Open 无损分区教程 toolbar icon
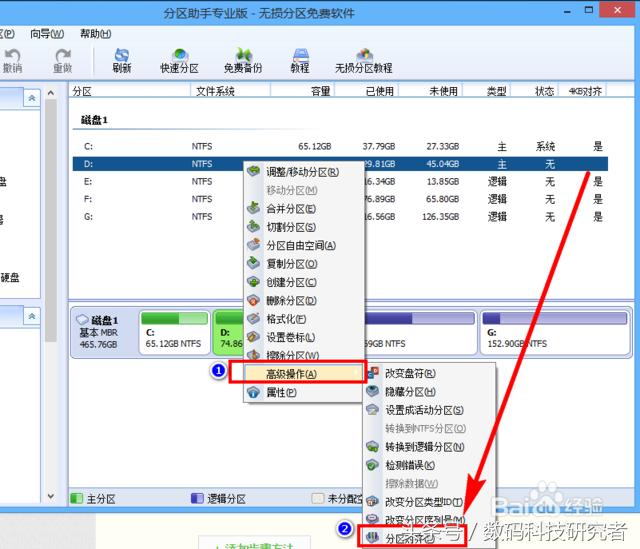Image resolution: width=640 pixels, height=549 pixels. coord(364,61)
